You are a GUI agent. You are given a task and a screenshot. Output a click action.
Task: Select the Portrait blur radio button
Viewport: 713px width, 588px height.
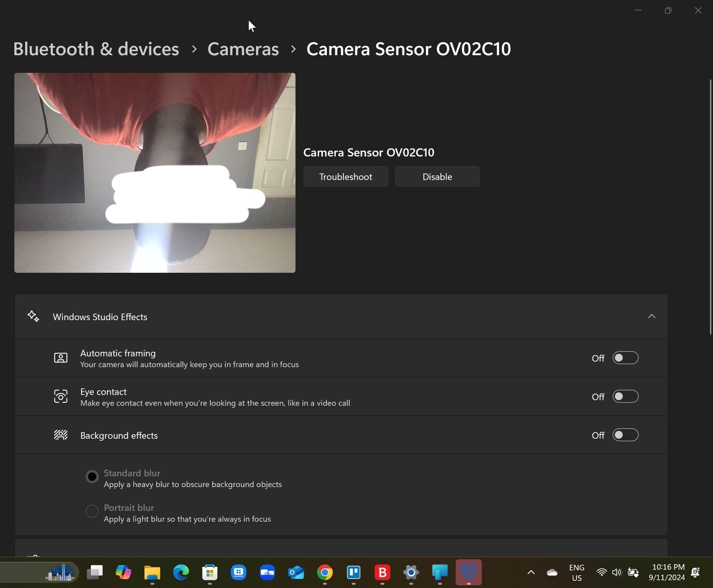tap(92, 511)
